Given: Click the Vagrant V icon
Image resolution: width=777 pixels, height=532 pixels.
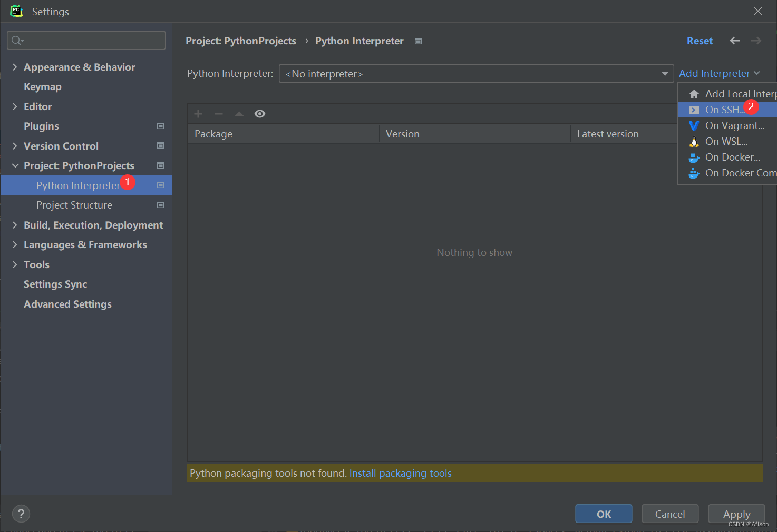Looking at the screenshot, I should 694,125.
